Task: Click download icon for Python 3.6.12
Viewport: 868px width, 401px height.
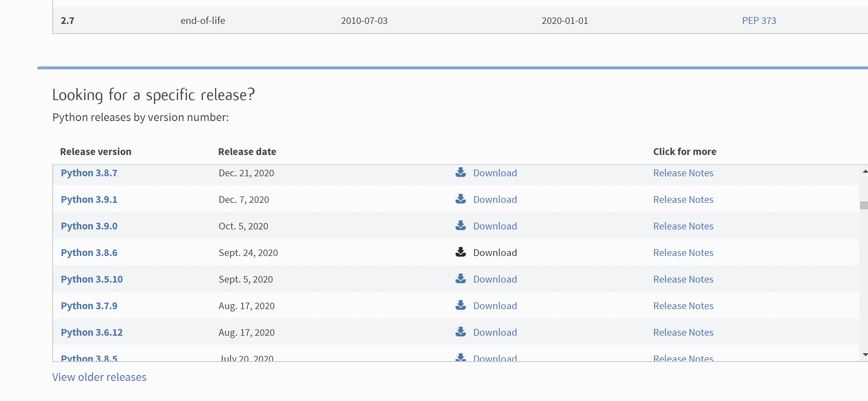Action: pyautogui.click(x=461, y=332)
